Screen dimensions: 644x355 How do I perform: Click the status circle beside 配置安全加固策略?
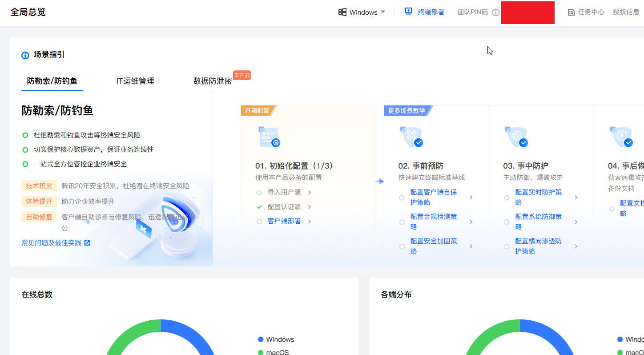(x=402, y=246)
